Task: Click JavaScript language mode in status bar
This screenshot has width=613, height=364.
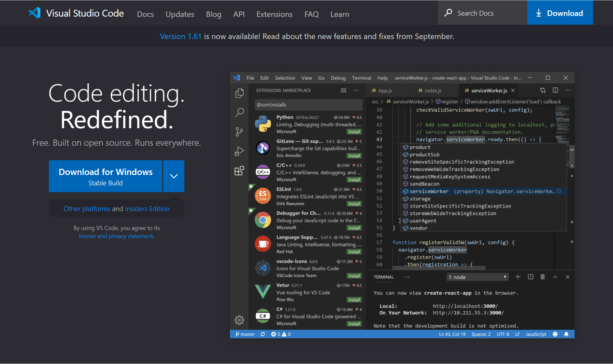Action: click(536, 334)
